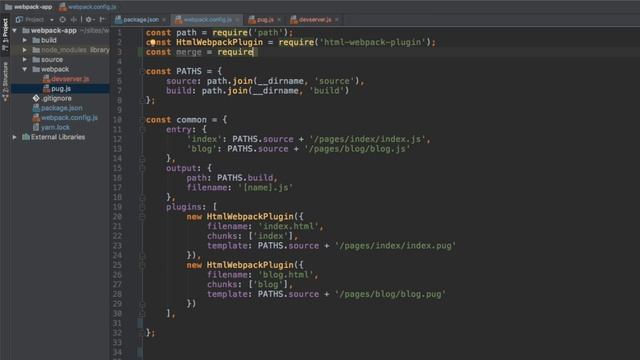Open the Structure side tool window tab
Image resolution: width=640 pixels, height=360 pixels.
5,81
